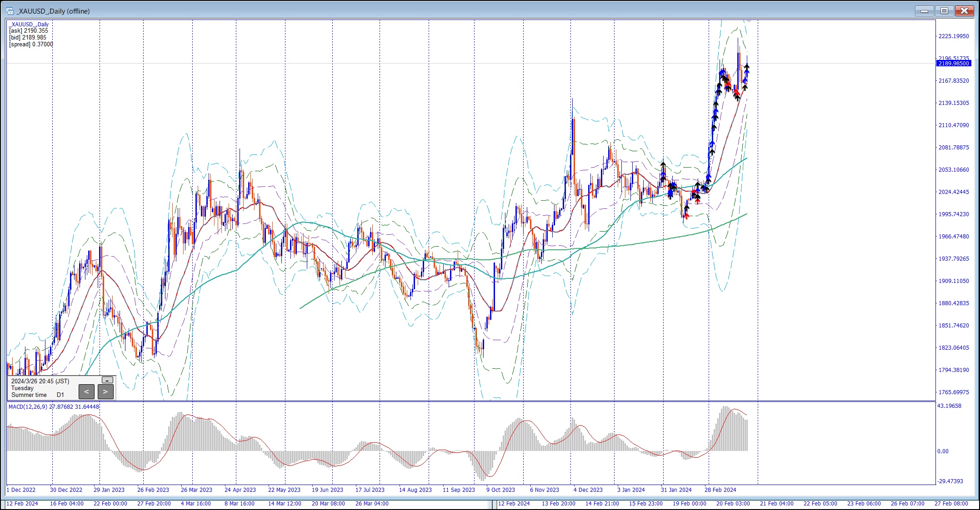Viewport: 980px width, 510px height.
Task: Click the blue current price tag 2189.98500
Action: (x=954, y=64)
